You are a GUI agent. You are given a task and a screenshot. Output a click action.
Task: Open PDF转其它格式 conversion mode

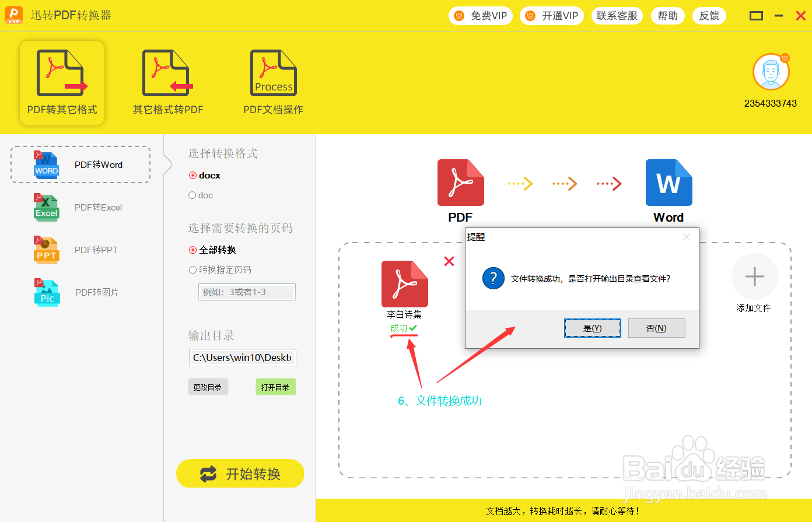pos(62,83)
